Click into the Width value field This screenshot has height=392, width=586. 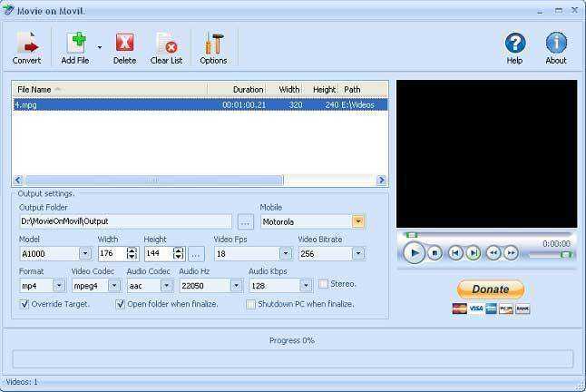[112, 253]
